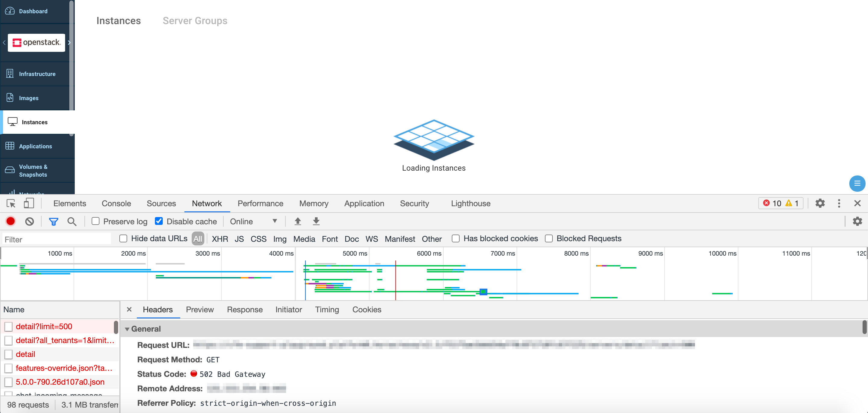Screen dimensions: 868x413
Task: Open the Sources tab
Action: click(x=161, y=203)
